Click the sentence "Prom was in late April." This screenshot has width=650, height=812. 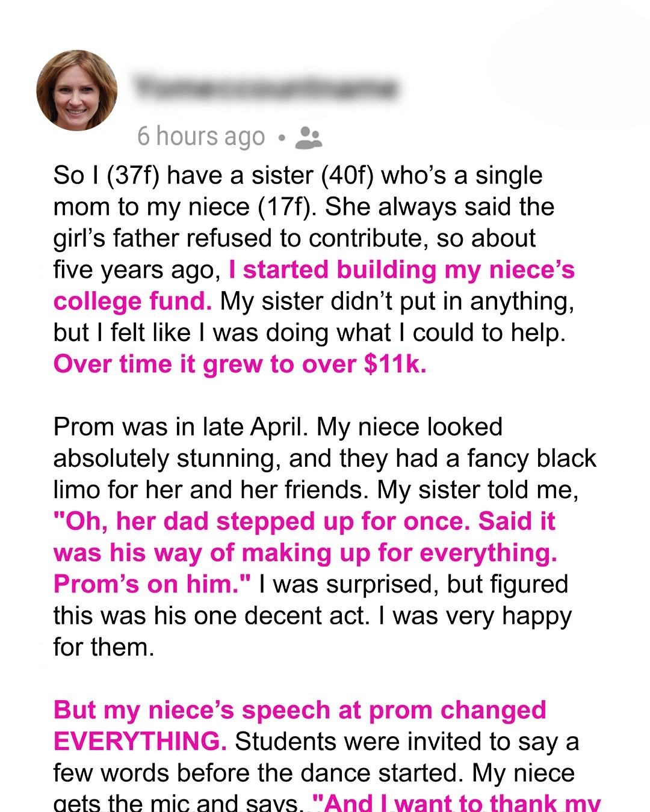(181, 427)
